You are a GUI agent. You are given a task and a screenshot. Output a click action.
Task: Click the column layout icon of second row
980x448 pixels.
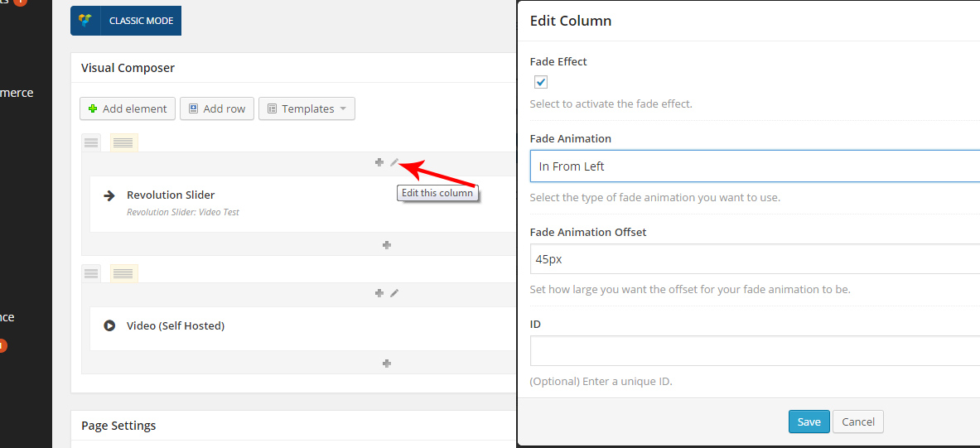(123, 273)
